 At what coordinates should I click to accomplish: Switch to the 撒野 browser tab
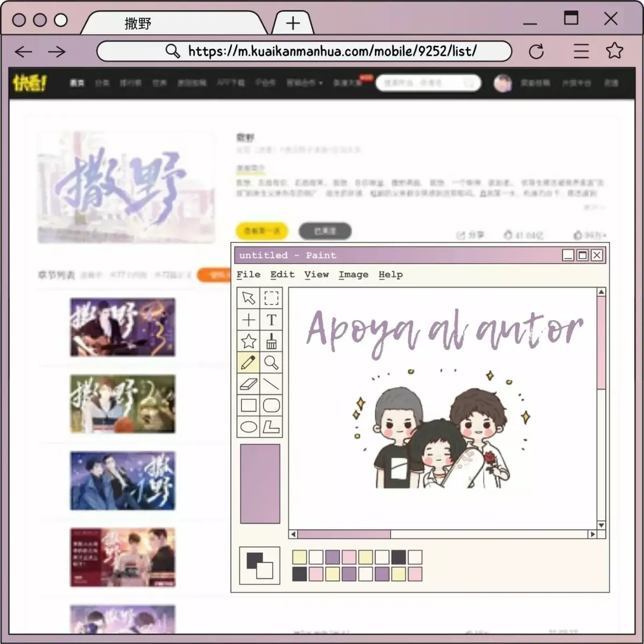pyautogui.click(x=173, y=23)
